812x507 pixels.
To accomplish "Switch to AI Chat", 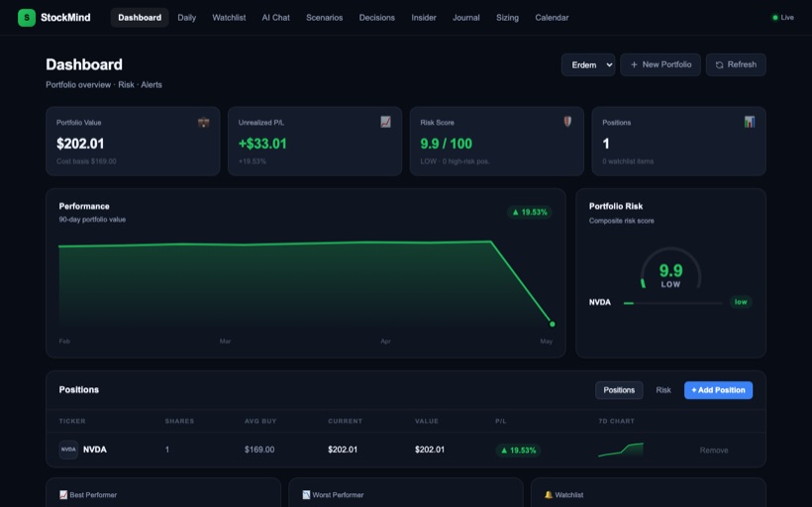I will pos(275,18).
